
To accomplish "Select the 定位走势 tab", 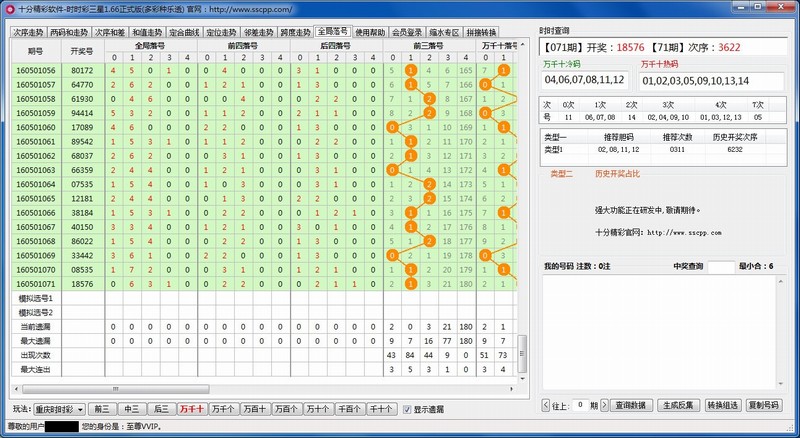I will (221, 32).
